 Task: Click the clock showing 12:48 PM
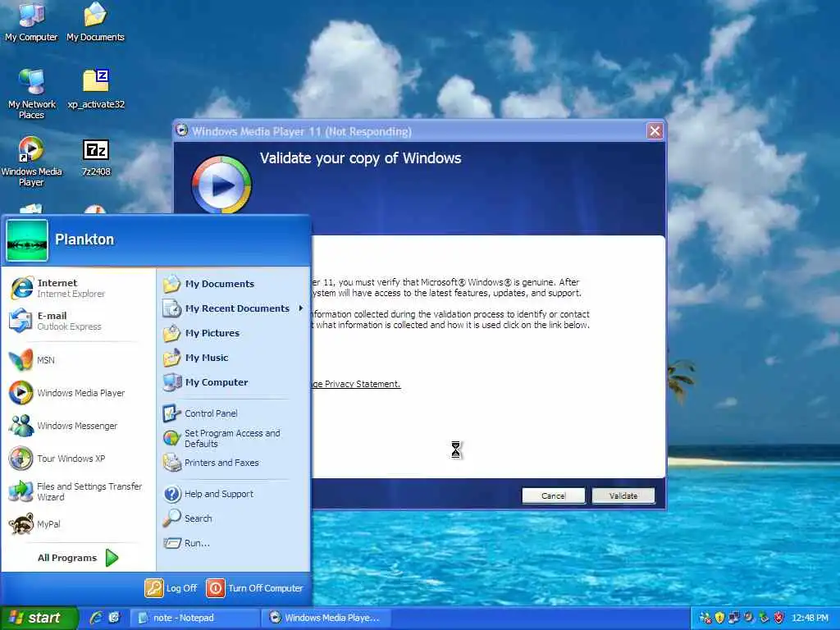click(x=810, y=619)
